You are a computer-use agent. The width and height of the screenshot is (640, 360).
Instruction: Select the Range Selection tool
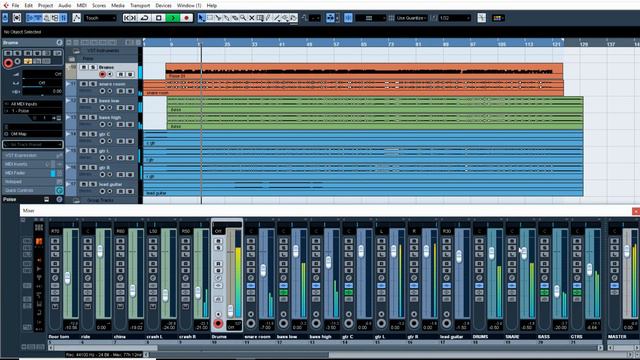(x=210, y=18)
